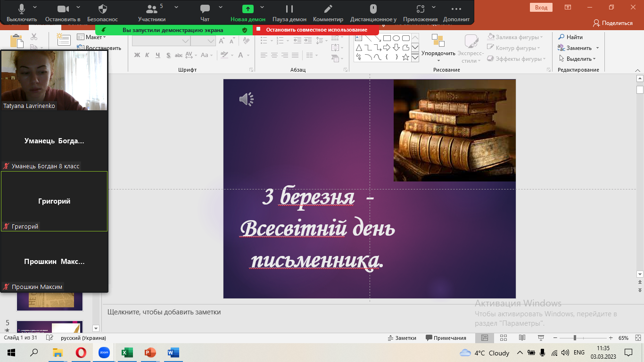Open the Заметки notes pane toggle
Screen dimensions: 644x362
402,338
